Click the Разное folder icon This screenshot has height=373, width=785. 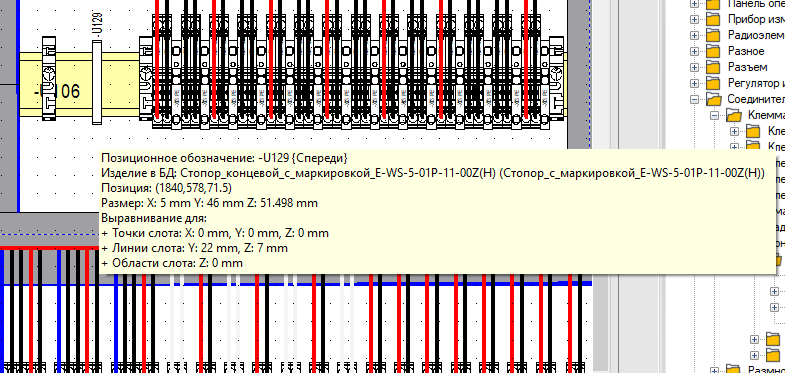tap(713, 51)
